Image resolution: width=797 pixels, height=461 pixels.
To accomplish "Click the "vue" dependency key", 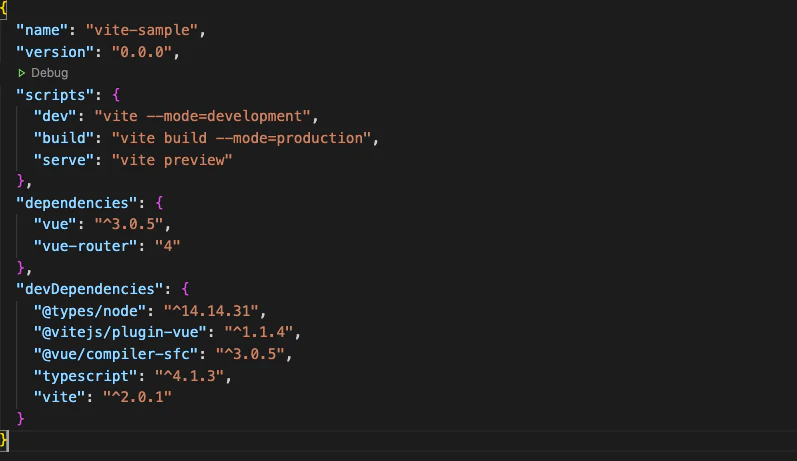I will (x=55, y=224).
